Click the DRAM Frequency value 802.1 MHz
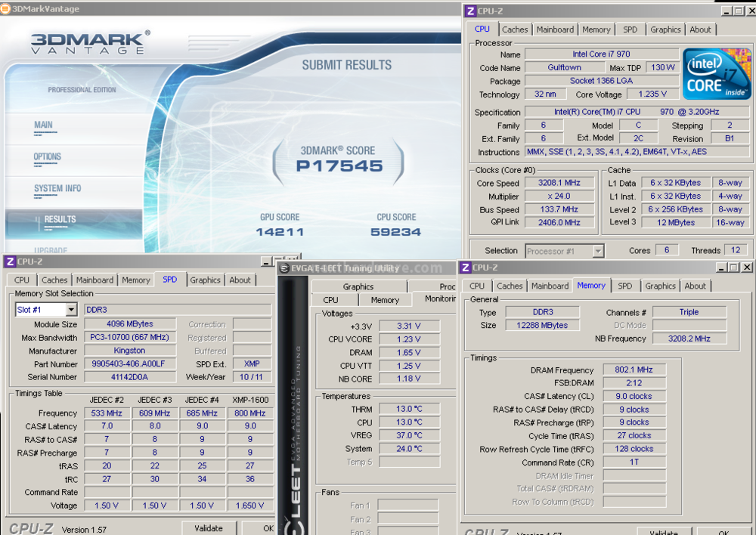This screenshot has width=756, height=535. (634, 370)
